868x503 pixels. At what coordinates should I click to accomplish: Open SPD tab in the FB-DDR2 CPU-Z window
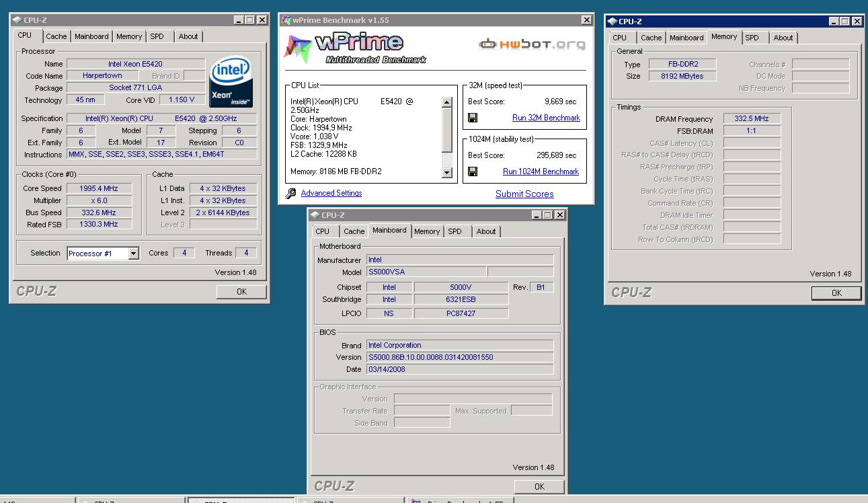click(x=752, y=38)
